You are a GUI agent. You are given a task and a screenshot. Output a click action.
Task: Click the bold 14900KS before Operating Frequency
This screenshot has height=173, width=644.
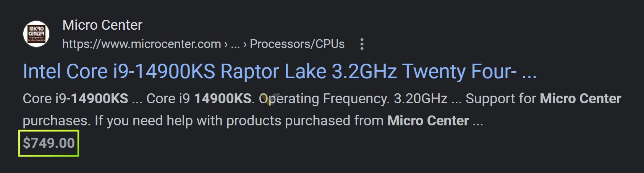(223, 99)
